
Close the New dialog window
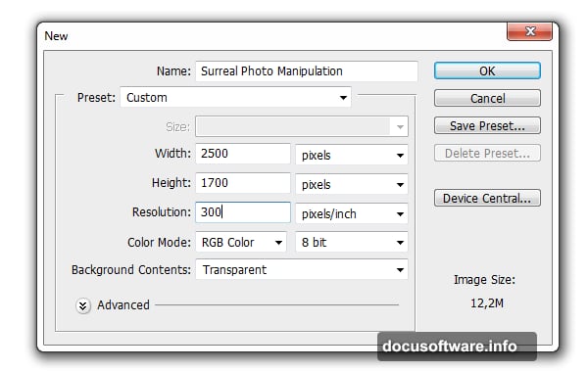coord(529,31)
